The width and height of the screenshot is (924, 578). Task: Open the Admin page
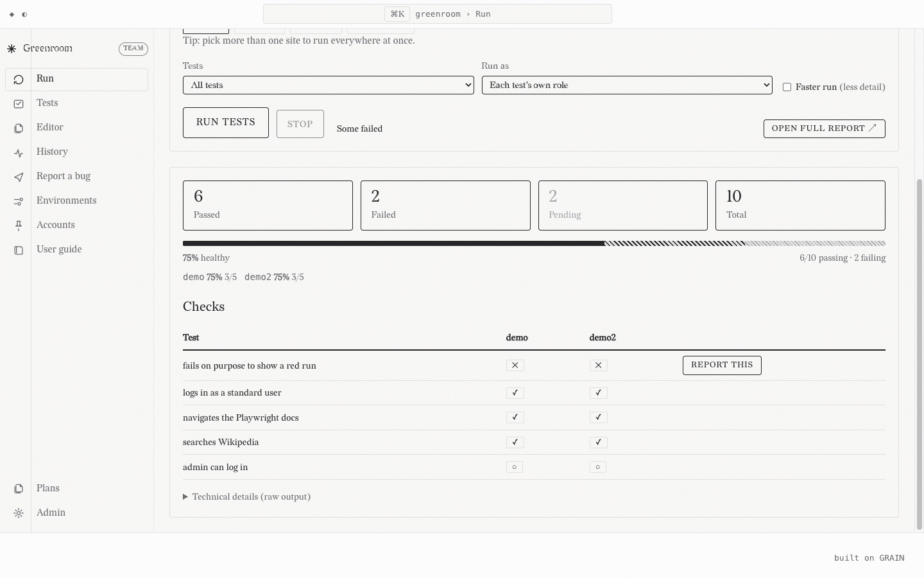pos(77,514)
